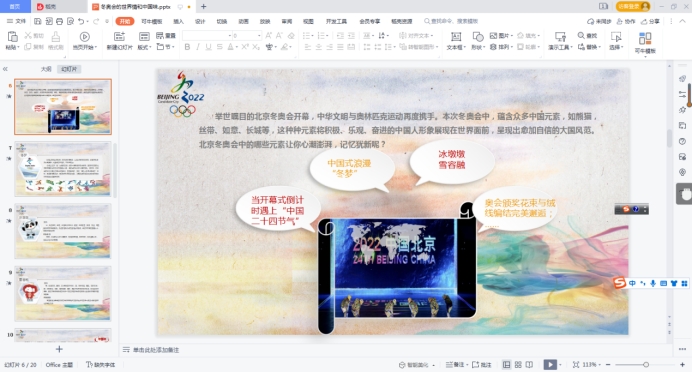Image resolution: width=692 pixels, height=372 pixels.
Task: Switch to the Outline panel tab
Action: point(46,69)
